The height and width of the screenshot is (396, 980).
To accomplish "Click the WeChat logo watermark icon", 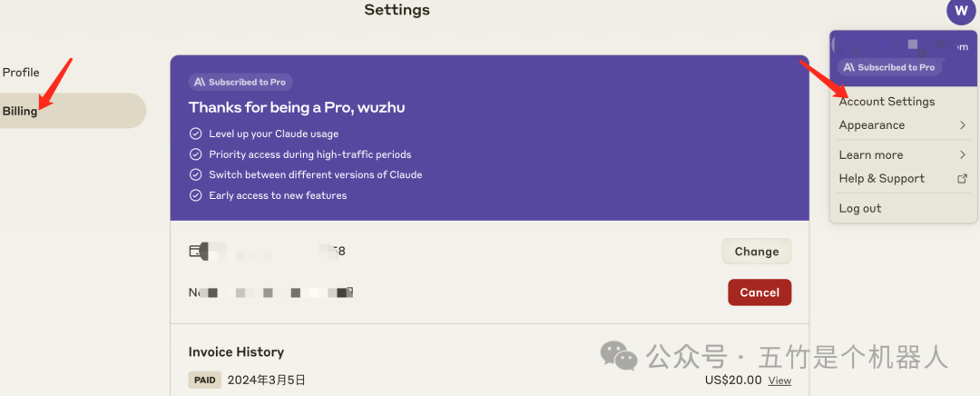I will (621, 356).
